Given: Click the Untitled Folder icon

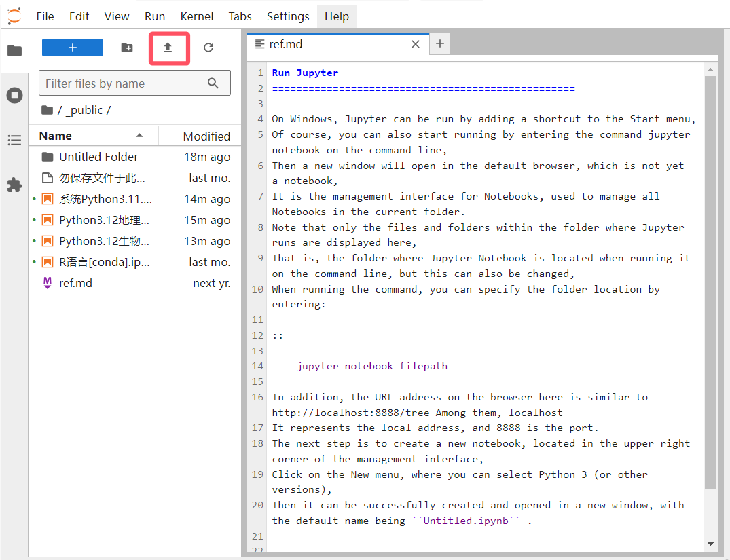Looking at the screenshot, I should pos(47,157).
